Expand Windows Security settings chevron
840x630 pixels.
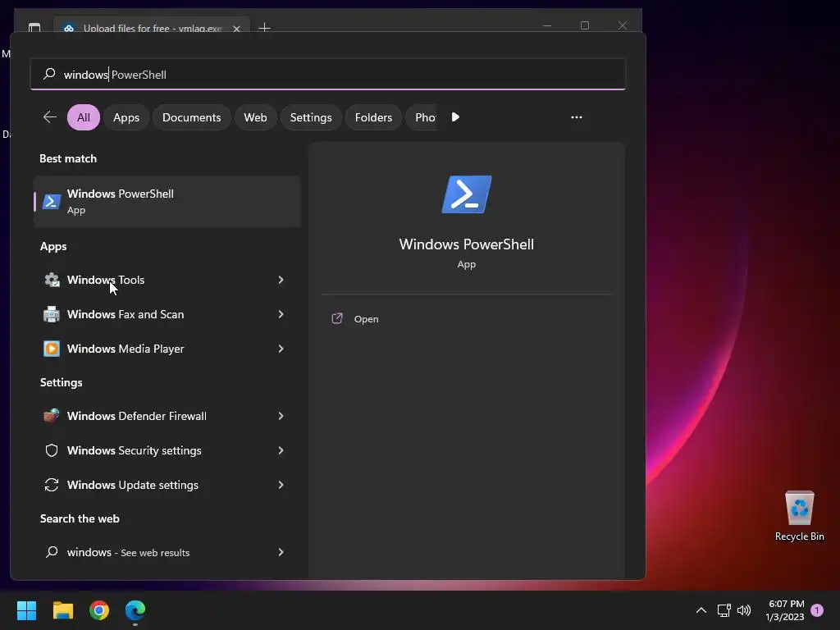pyautogui.click(x=281, y=450)
